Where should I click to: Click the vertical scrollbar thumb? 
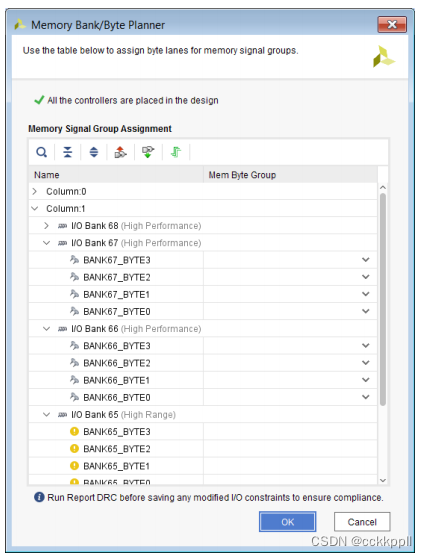[383, 299]
